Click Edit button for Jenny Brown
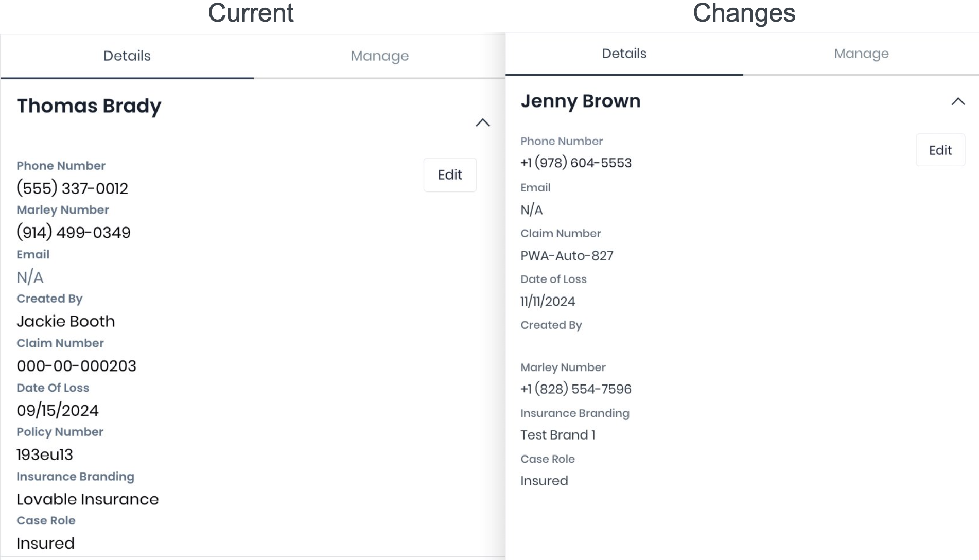Image resolution: width=979 pixels, height=560 pixels. tap(940, 150)
